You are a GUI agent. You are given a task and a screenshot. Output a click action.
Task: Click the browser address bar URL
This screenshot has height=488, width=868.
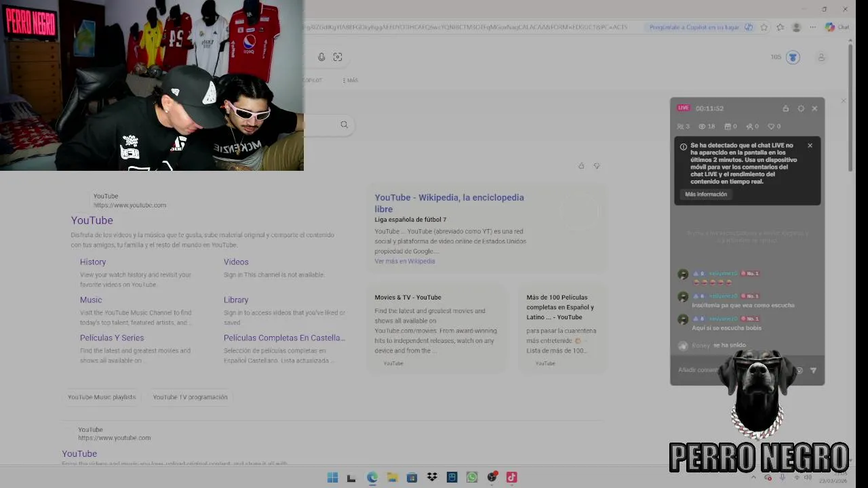coord(465,27)
